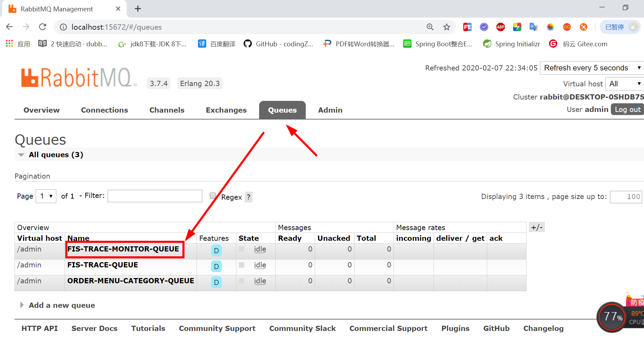Switch to the Exchanges tab
644x352 pixels.
point(226,110)
